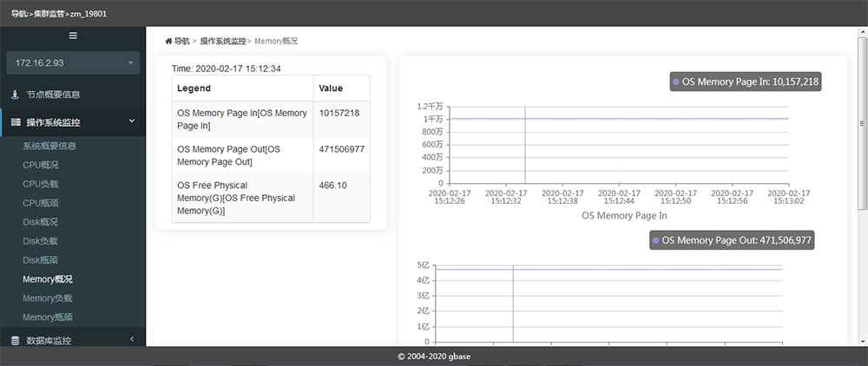The height and width of the screenshot is (366, 868).
Task: Click the 节点概要信息 anchor icon
Action: click(16, 95)
